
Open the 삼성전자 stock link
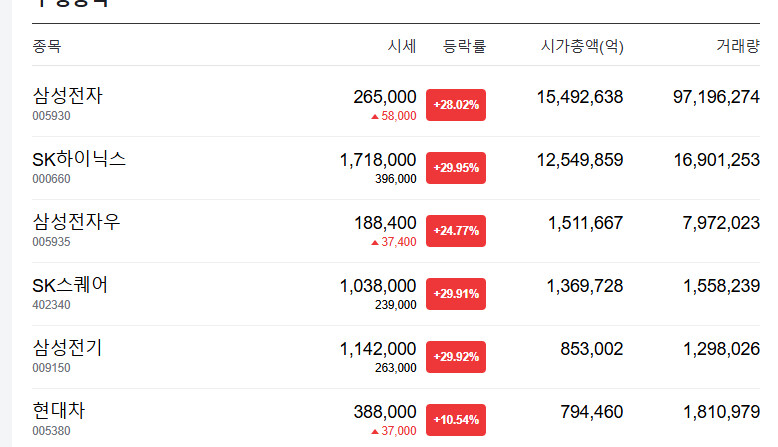tap(67, 96)
